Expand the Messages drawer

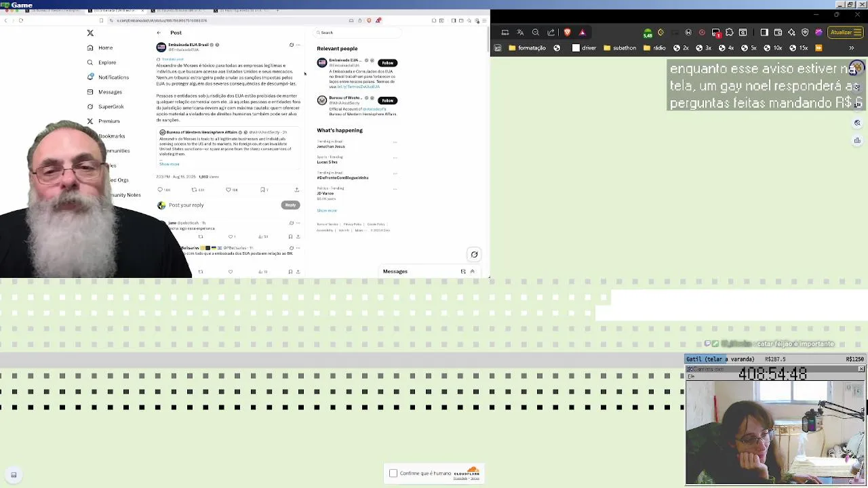point(472,272)
